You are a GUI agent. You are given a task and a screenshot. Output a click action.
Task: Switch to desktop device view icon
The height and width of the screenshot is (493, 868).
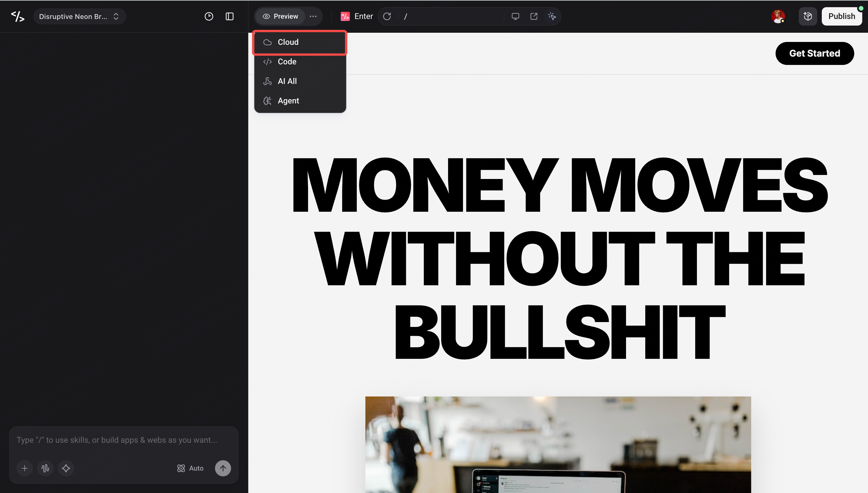click(x=515, y=16)
